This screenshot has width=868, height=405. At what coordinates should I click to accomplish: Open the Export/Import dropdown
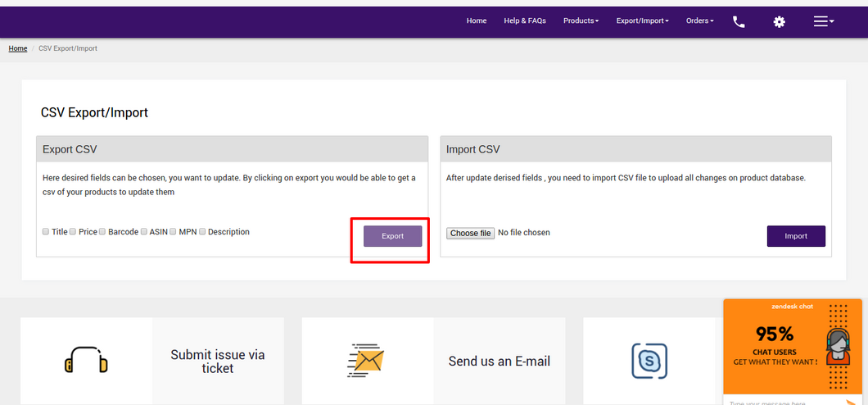point(642,20)
